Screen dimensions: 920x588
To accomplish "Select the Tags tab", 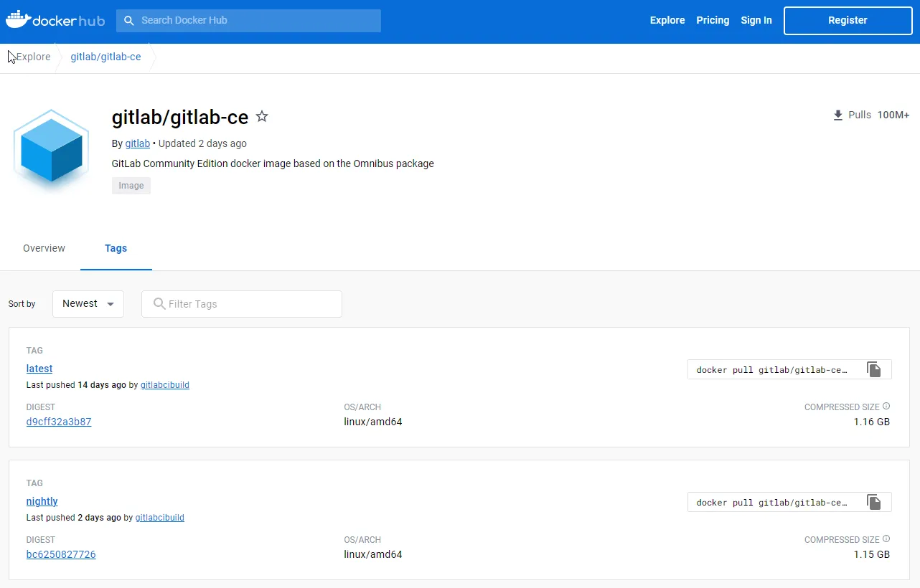I will click(116, 248).
